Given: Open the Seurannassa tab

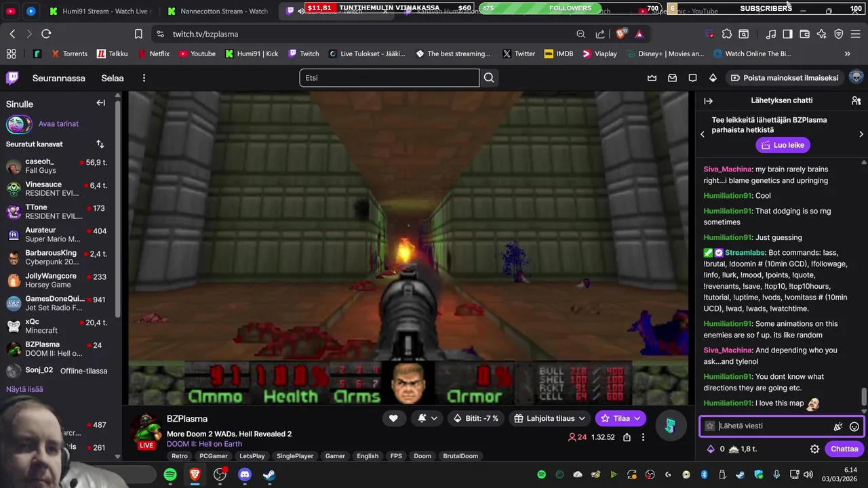Looking at the screenshot, I should 59,78.
